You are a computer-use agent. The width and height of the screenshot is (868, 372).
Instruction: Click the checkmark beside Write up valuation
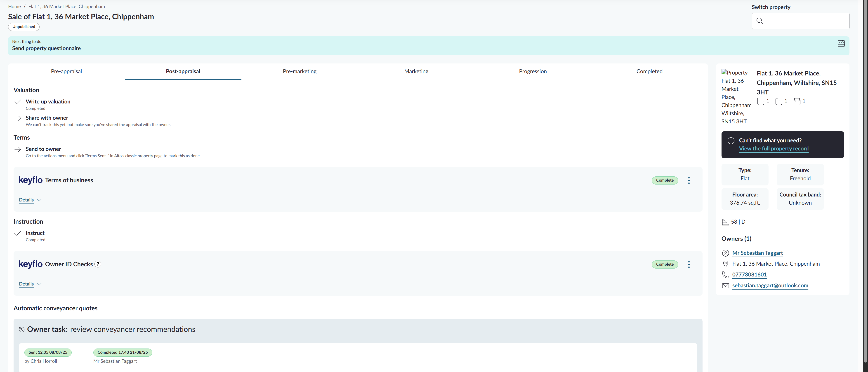[x=18, y=102]
